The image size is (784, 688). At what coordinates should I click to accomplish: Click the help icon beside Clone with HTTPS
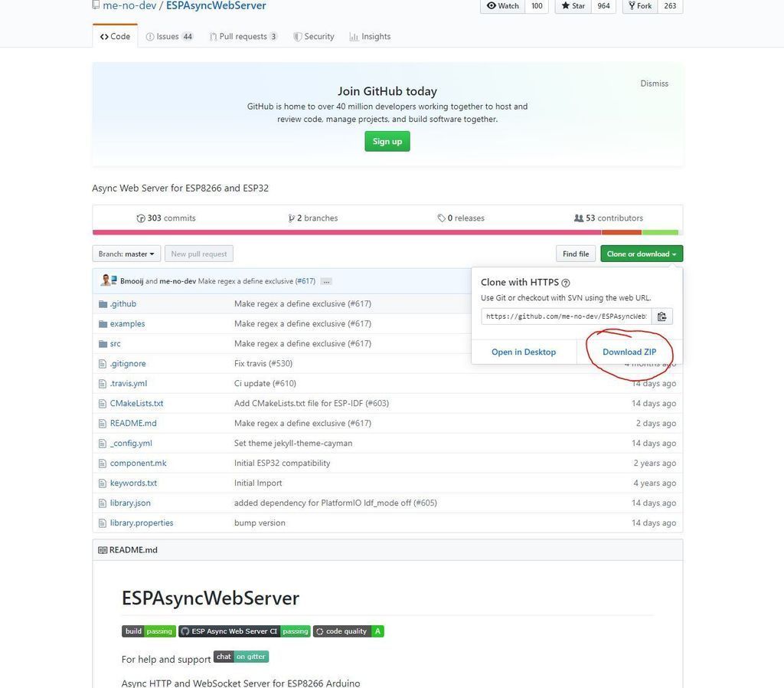click(566, 283)
